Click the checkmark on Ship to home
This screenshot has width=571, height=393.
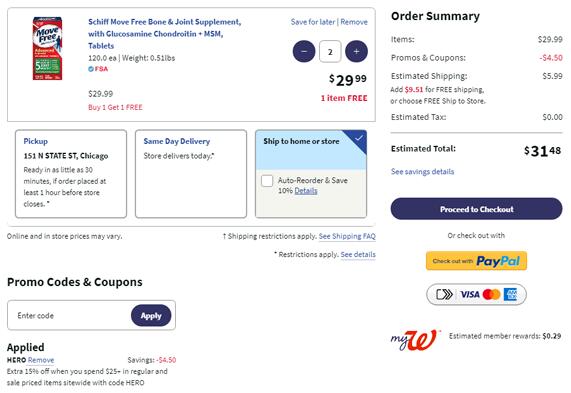(x=359, y=138)
